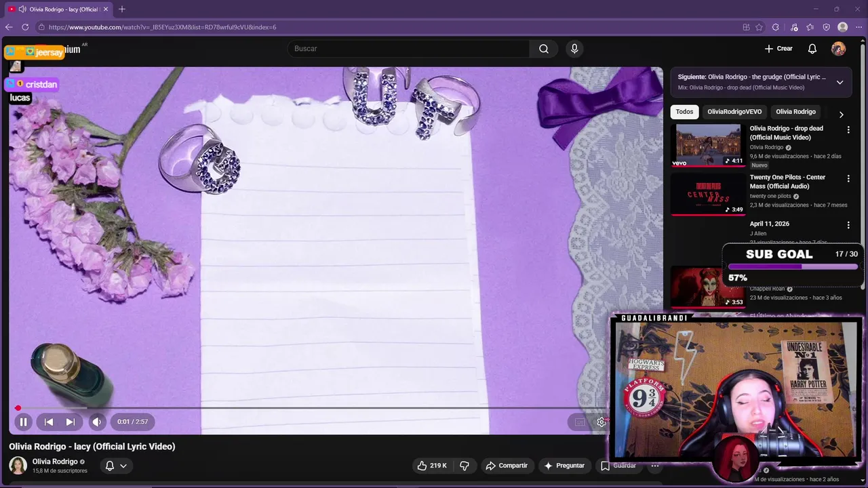868x488 pixels.
Task: Skip to the next video in the mix
Action: [x=70, y=422]
